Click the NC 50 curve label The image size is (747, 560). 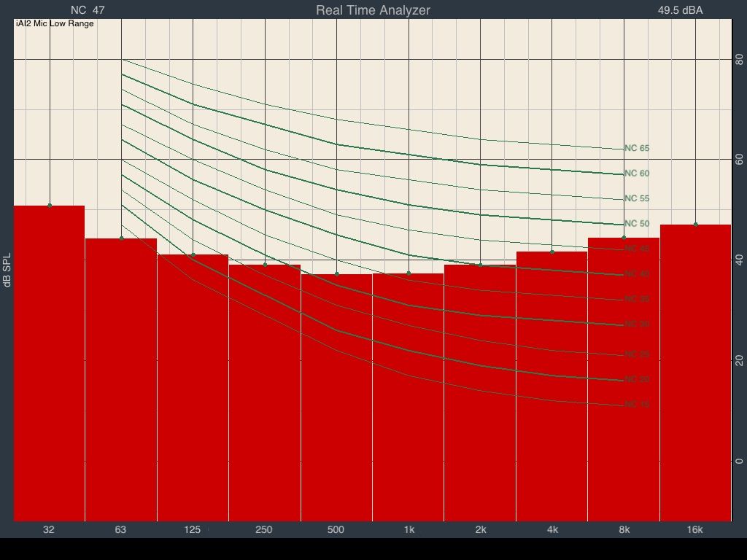637,224
